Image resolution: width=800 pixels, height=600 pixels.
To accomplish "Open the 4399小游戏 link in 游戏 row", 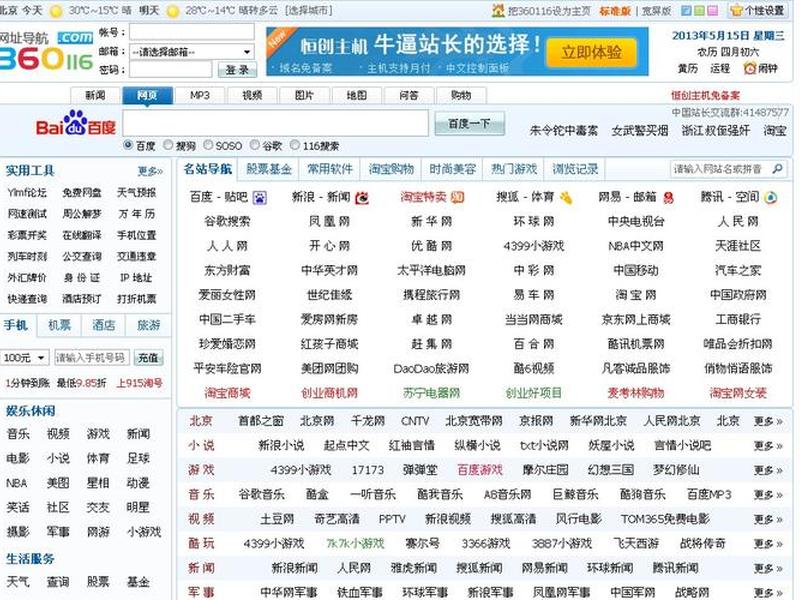I will pos(301,470).
